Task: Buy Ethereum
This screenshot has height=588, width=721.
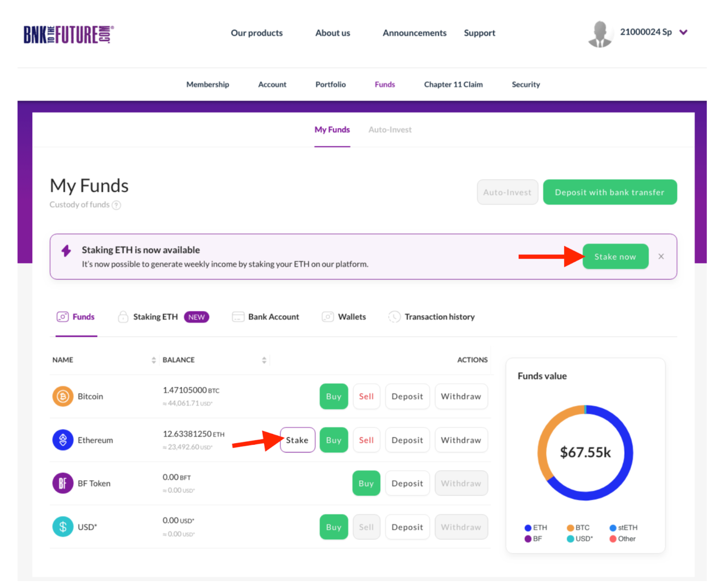Action: 334,440
